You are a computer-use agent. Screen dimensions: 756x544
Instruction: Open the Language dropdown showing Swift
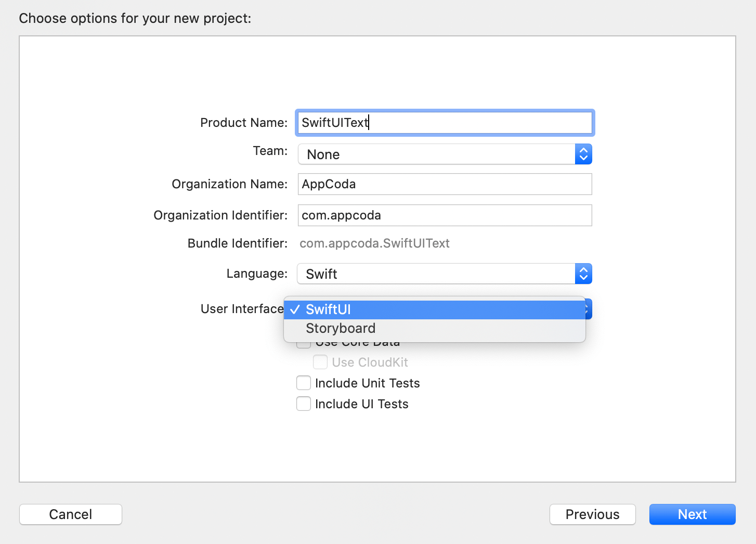(x=437, y=274)
